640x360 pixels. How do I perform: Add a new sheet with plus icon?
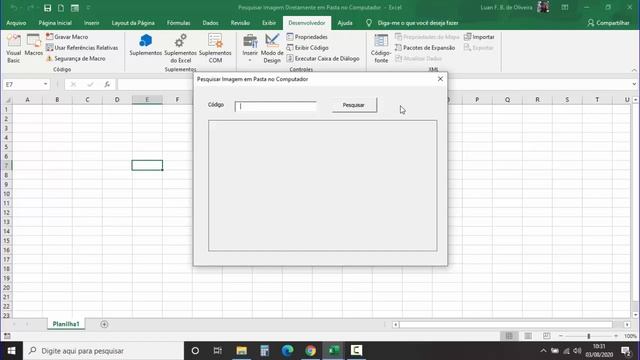pos(104,324)
